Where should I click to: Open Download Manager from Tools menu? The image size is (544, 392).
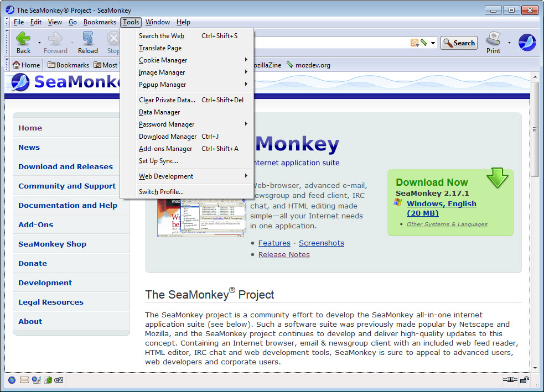pyautogui.click(x=186, y=136)
